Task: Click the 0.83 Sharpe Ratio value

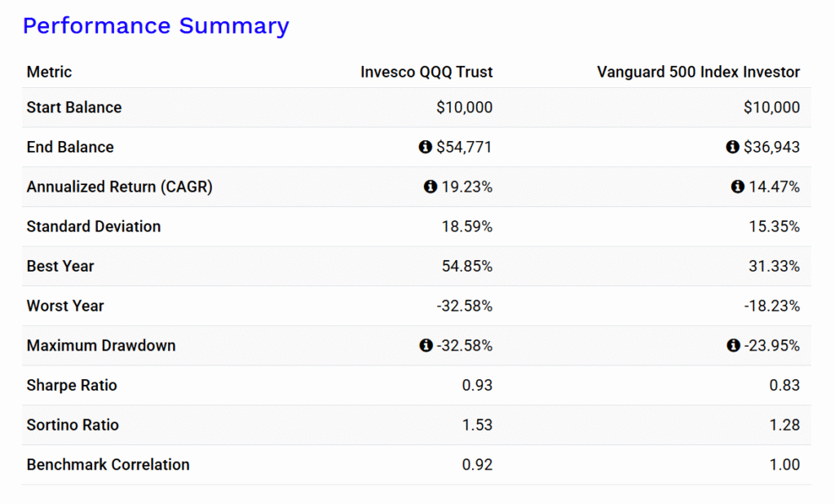Action: (x=784, y=385)
